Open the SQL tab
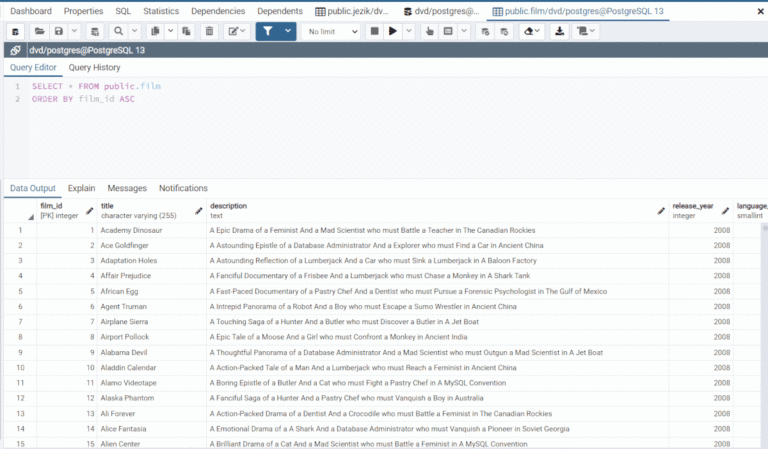The image size is (768, 449). 123,11
